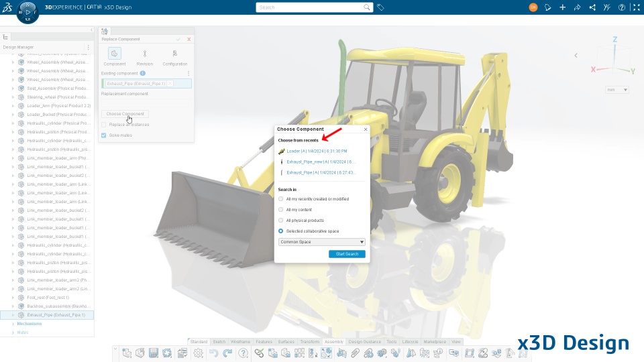The height and width of the screenshot is (362, 644).
Task: Cancel the Replace Component panel
Action: coord(189,40)
